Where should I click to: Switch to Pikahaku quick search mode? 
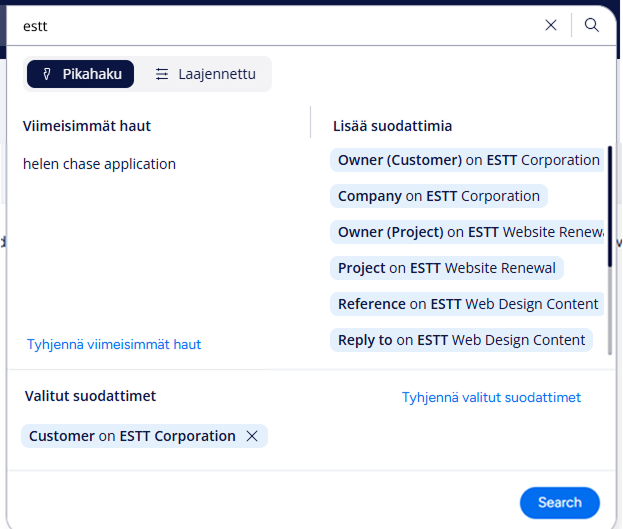(80, 74)
